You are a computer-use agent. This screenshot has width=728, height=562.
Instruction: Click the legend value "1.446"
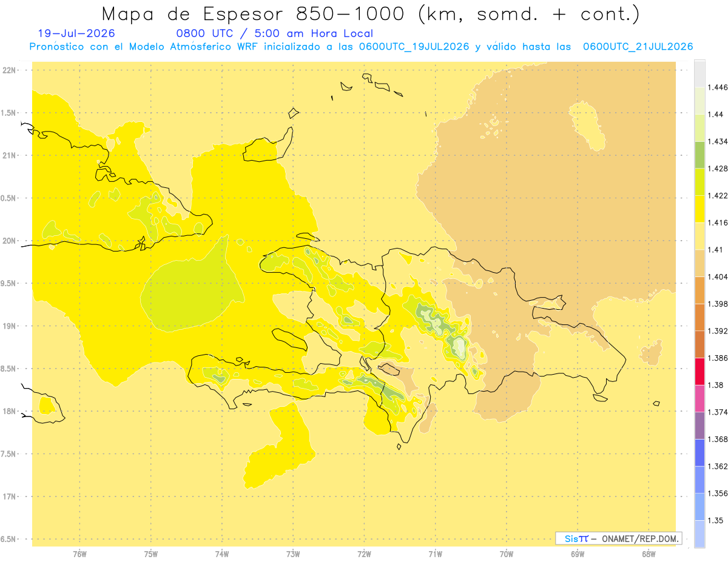718,87
